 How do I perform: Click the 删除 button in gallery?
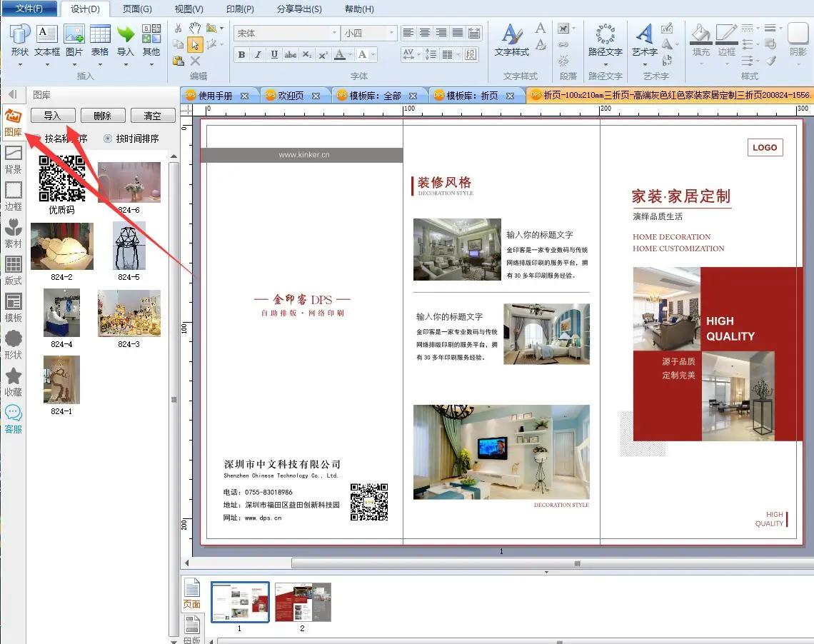pos(102,116)
